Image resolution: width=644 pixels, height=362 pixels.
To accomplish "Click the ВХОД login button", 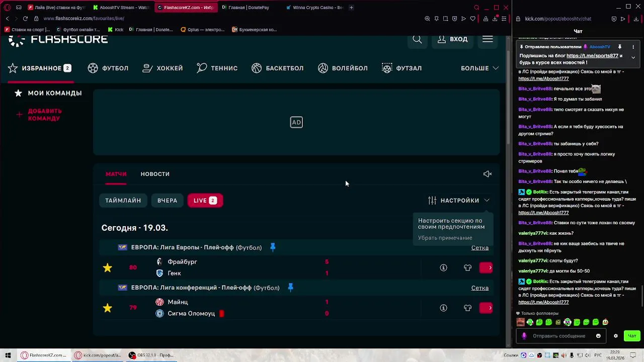I will pyautogui.click(x=452, y=39).
